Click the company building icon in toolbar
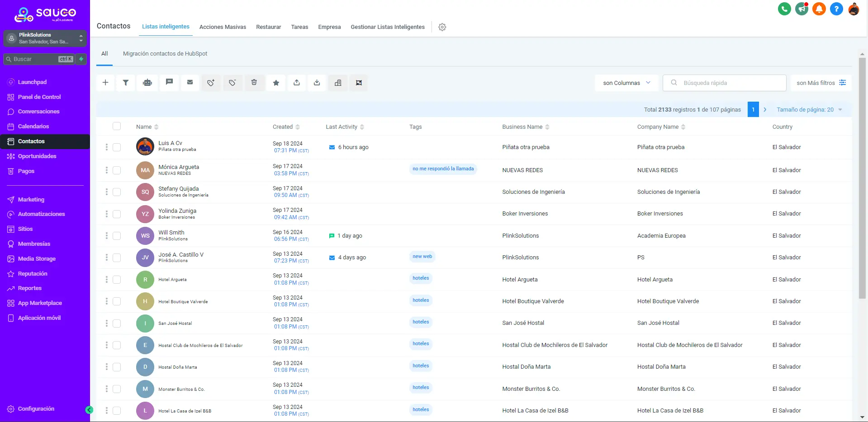Viewport: 868px width, 422px height. tap(338, 83)
